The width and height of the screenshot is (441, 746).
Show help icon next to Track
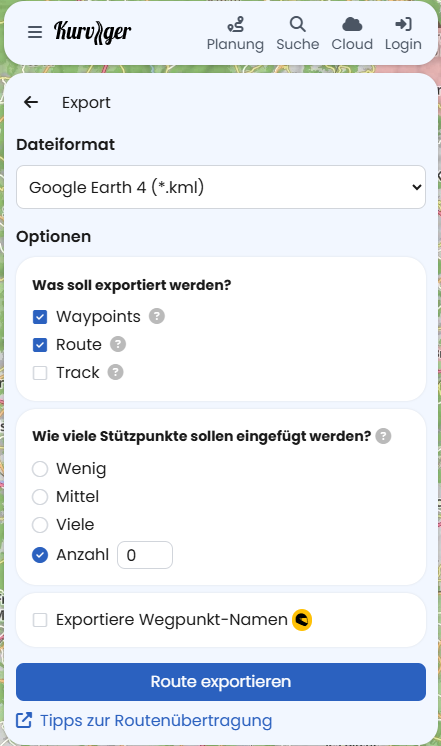116,372
